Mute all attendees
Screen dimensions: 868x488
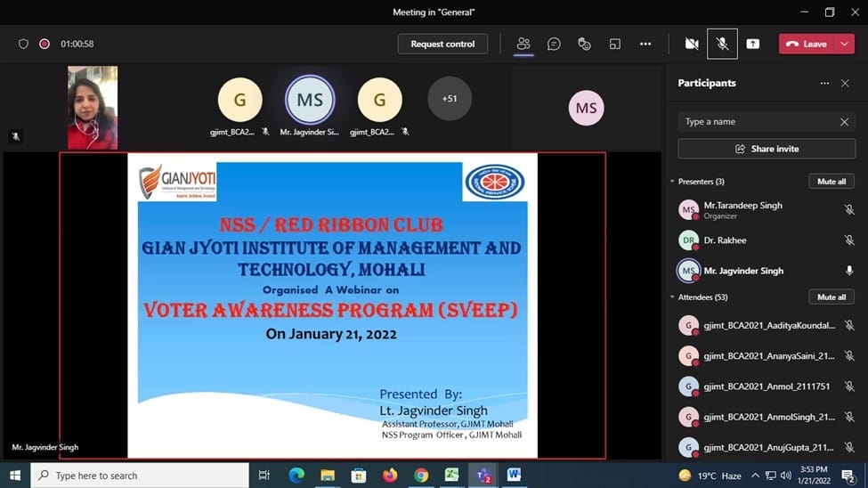(831, 297)
